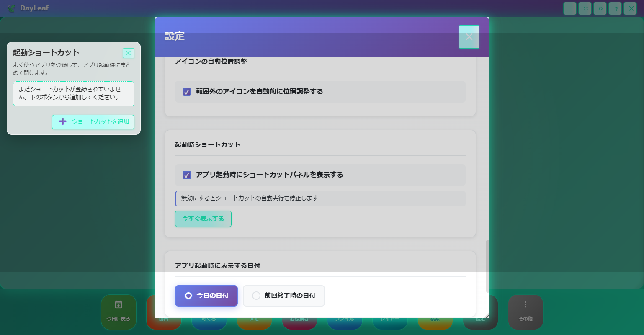Close the 設定 dialog with X
Image resolution: width=644 pixels, height=335 pixels.
pos(469,37)
